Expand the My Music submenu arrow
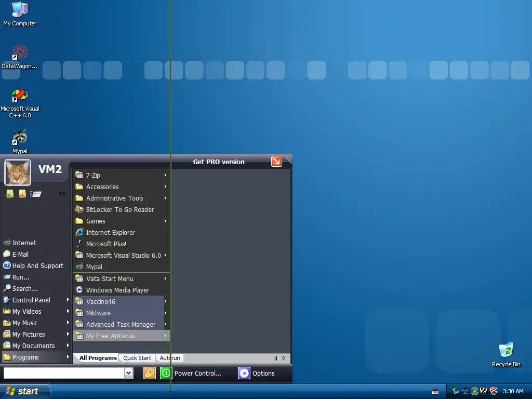The image size is (532, 399). tap(68, 322)
